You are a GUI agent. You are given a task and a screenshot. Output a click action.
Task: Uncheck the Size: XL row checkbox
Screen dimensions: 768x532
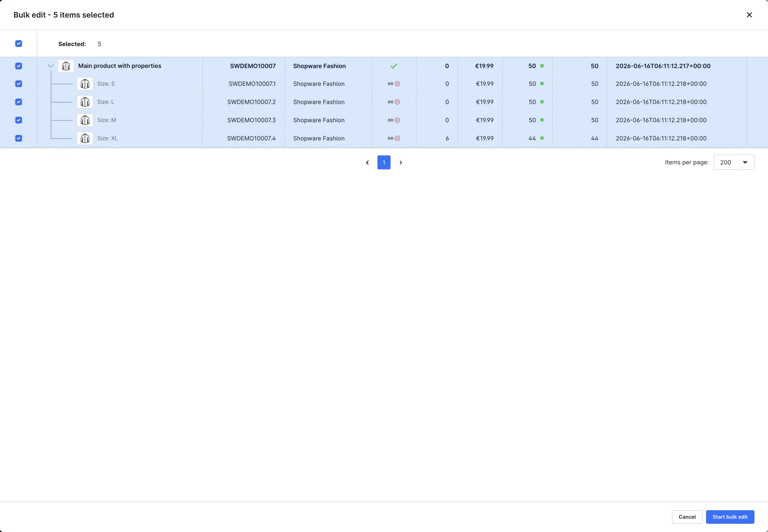[x=18, y=138]
